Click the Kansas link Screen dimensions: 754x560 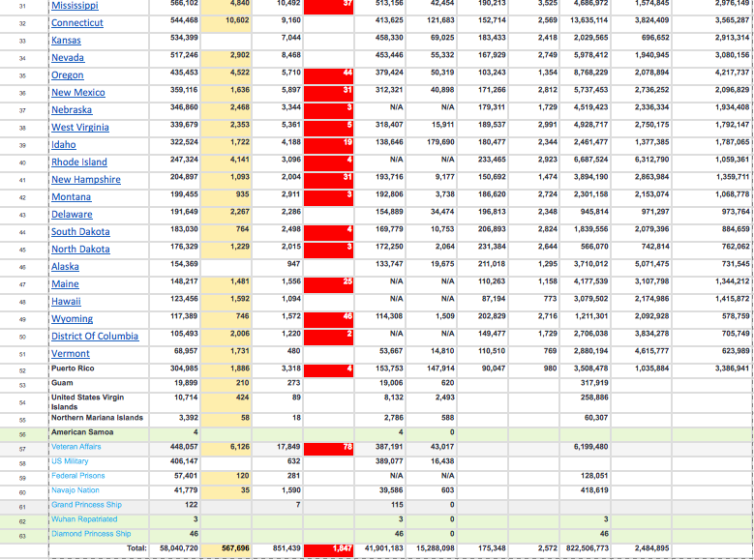pyautogui.click(x=66, y=41)
